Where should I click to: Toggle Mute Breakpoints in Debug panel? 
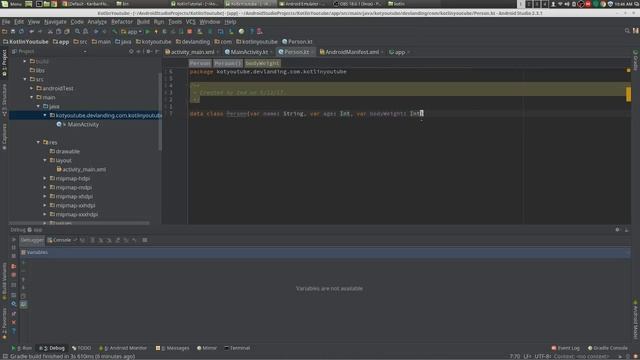pyautogui.click(x=13, y=275)
